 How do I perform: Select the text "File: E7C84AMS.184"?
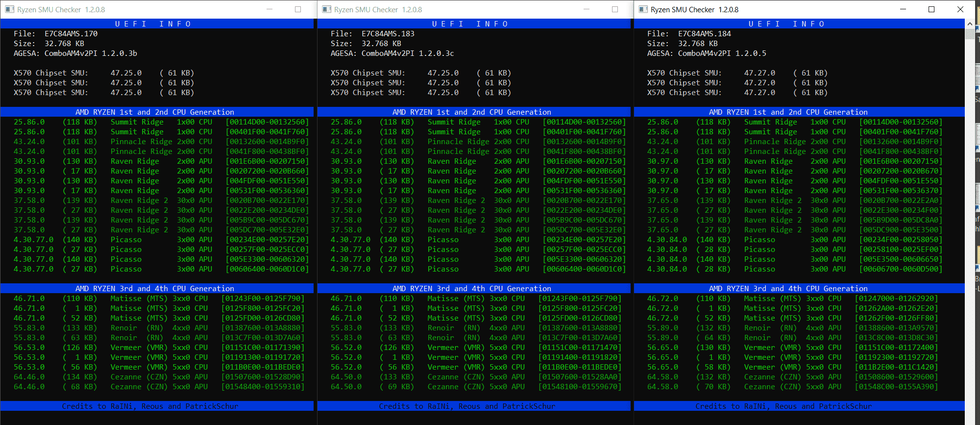(x=689, y=34)
